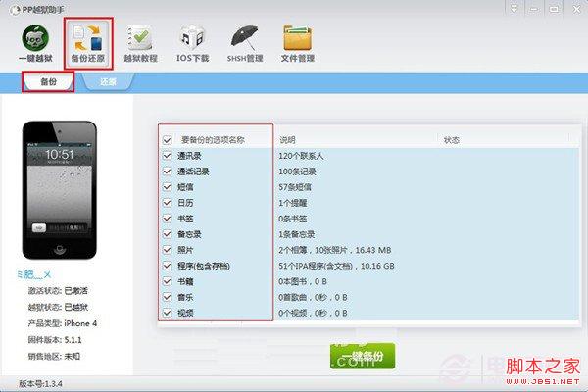Click the 销售地区: 未知 line
Image resolution: width=588 pixels, height=392 pixels.
coord(54,356)
